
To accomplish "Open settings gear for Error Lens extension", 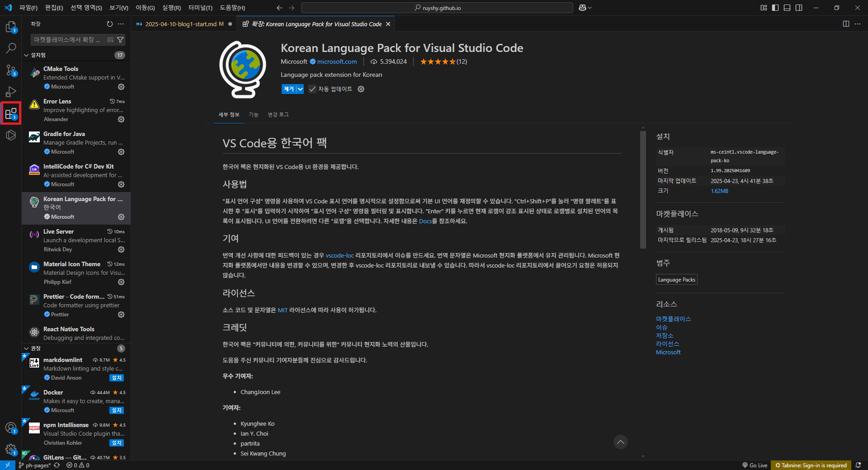I will [121, 119].
